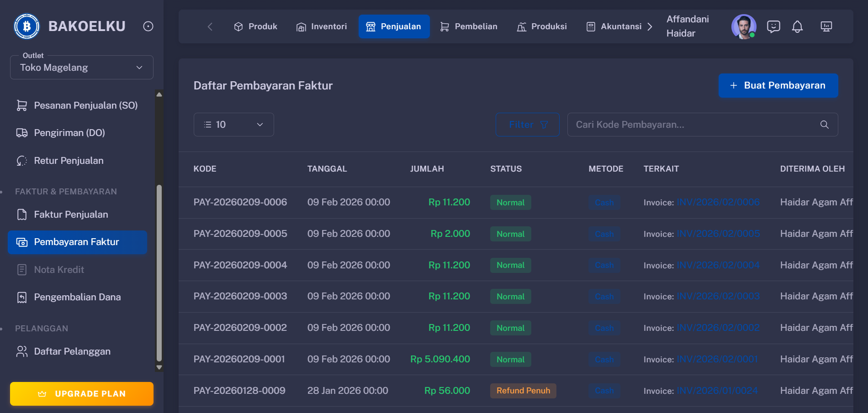Image resolution: width=868 pixels, height=413 pixels.
Task: Expand the rows-per-page dropdown showing 10
Action: coord(233,124)
